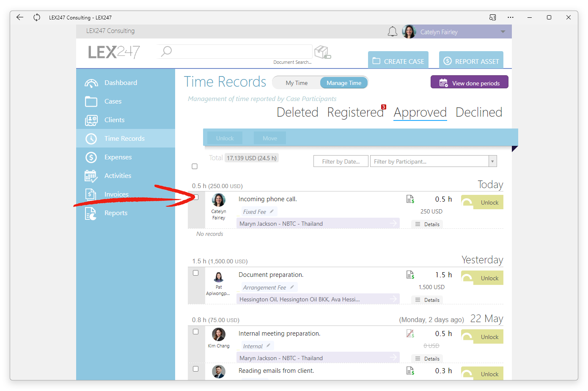Image resolution: width=588 pixels, height=391 pixels.
Task: Click the refresh page icon
Action: [x=37, y=17]
